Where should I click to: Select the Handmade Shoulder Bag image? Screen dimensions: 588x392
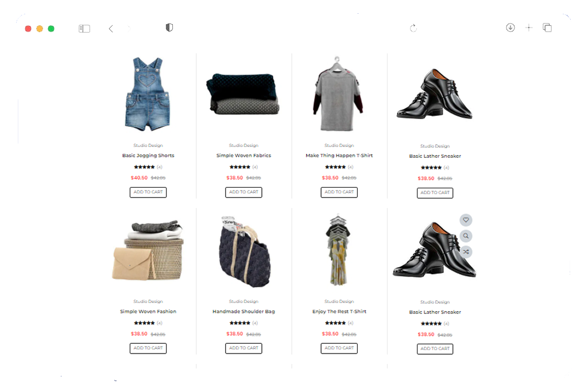pyautogui.click(x=243, y=251)
